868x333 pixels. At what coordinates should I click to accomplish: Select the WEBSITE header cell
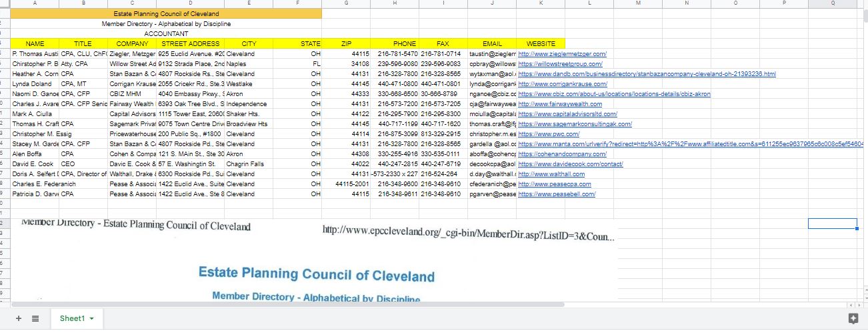point(541,43)
